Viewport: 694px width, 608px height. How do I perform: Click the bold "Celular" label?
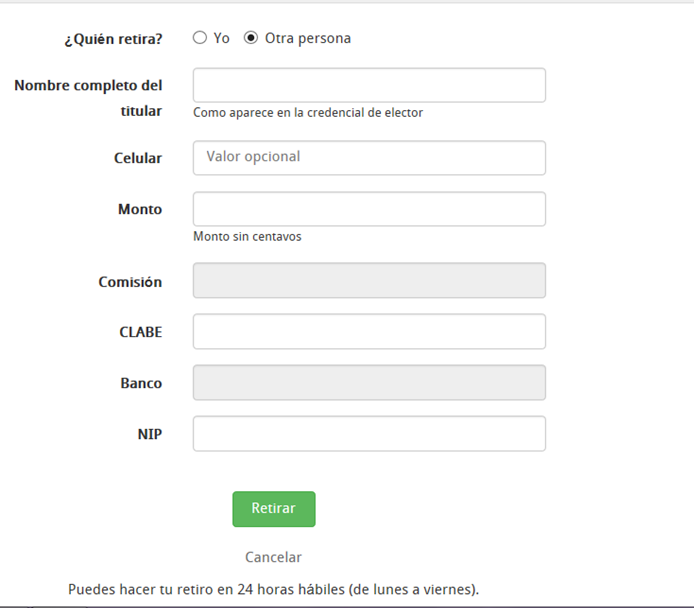(x=138, y=158)
